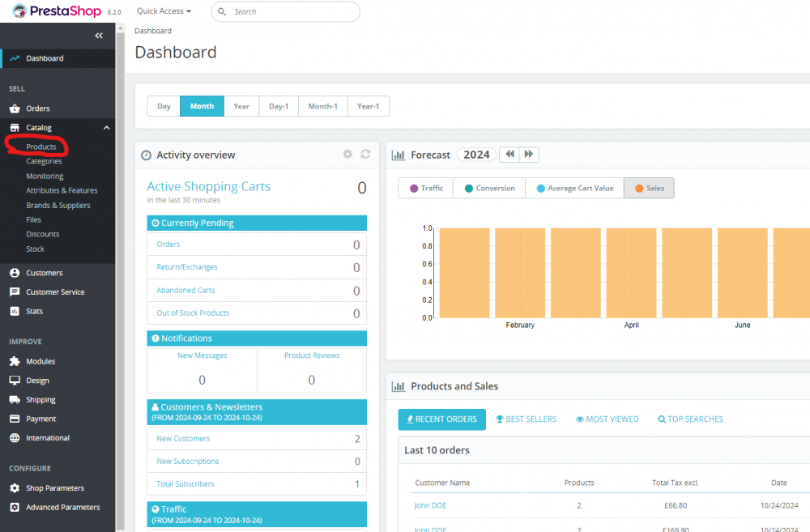
Task: Enable the Conversion series in Forecast
Action: click(x=488, y=187)
